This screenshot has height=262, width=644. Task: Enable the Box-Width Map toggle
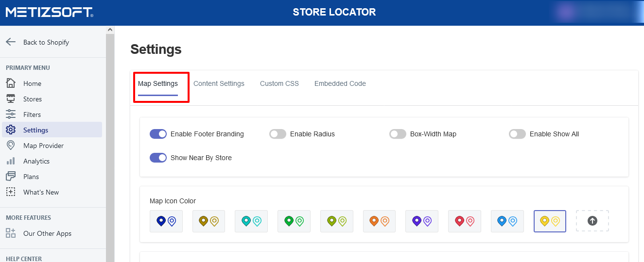tap(398, 134)
